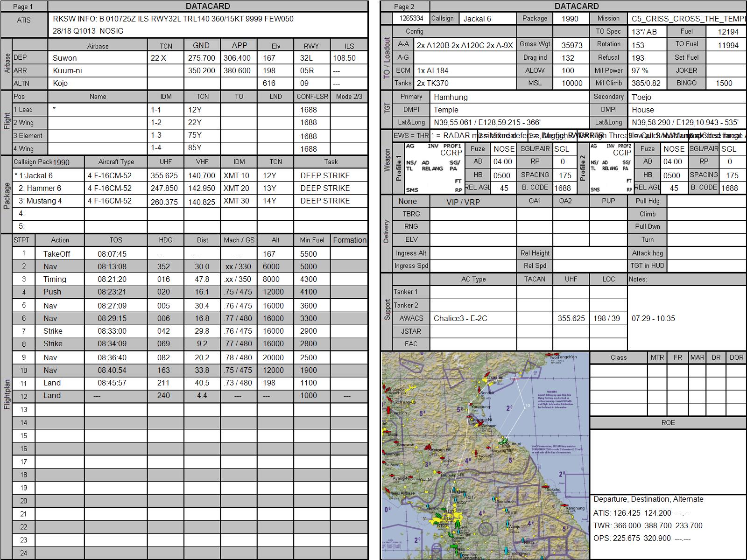Select the CCRP label in weapon Profile 1
This screenshot has width=747, height=560.
[451, 153]
